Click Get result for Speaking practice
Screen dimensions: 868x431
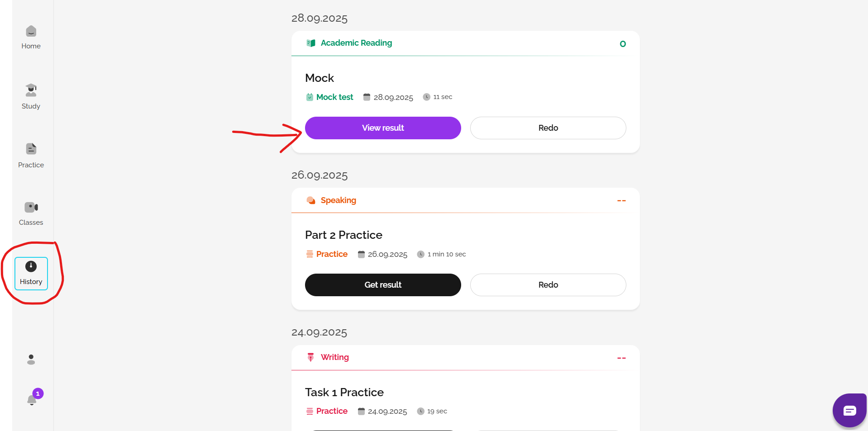(383, 285)
